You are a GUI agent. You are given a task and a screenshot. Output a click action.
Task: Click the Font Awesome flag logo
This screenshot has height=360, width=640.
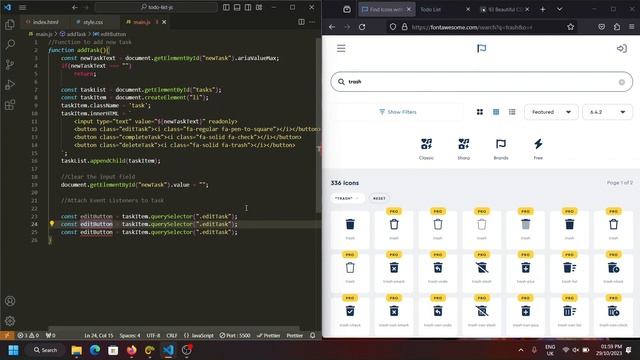click(482, 49)
